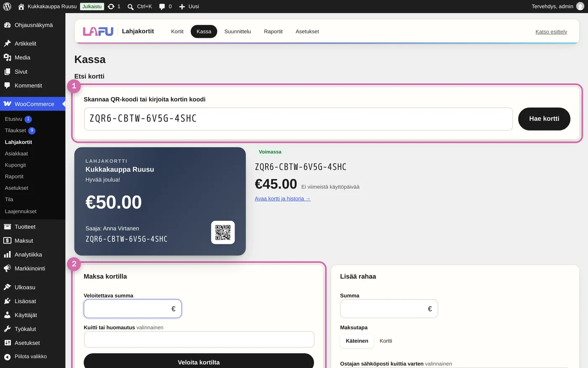
Task: Select Käteinen payment method
Action: [x=357, y=341]
